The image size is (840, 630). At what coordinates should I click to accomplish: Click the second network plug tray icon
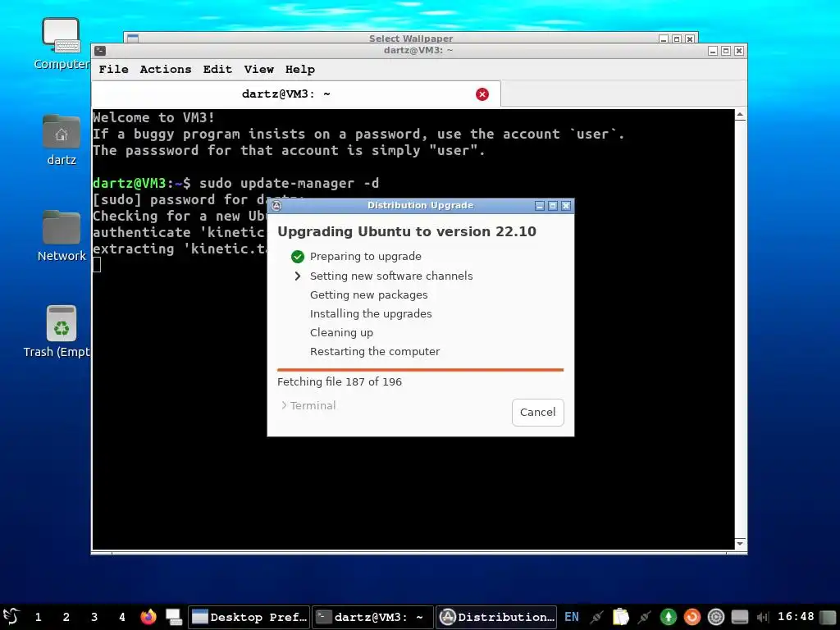645,617
